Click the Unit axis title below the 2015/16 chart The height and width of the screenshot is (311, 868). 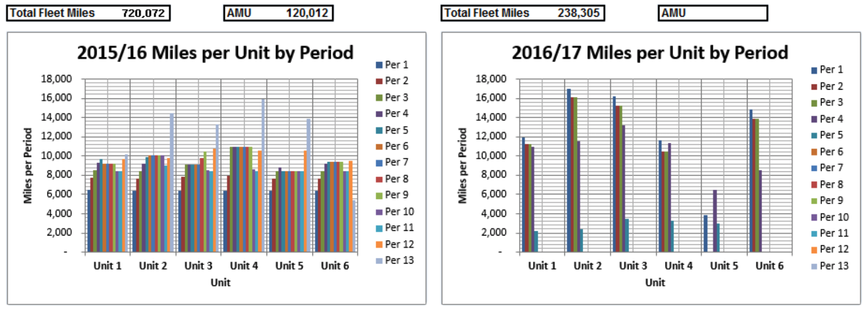pyautogui.click(x=220, y=282)
